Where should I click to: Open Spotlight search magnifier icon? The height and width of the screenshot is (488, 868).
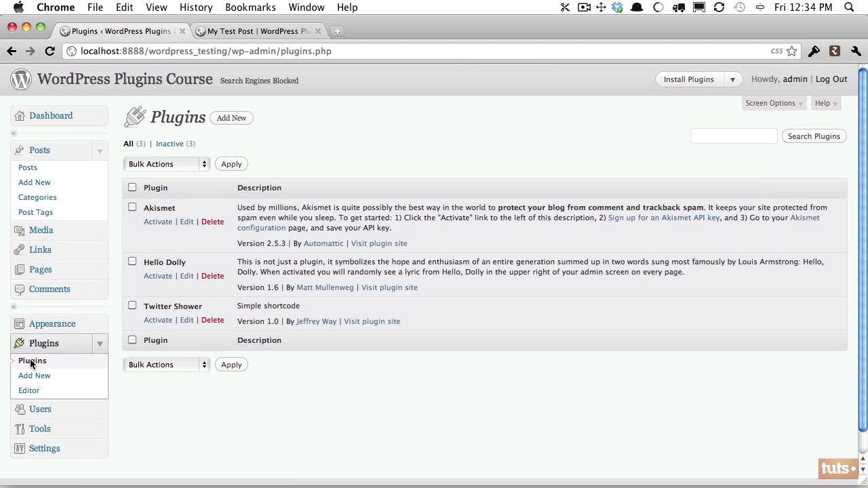coord(849,7)
